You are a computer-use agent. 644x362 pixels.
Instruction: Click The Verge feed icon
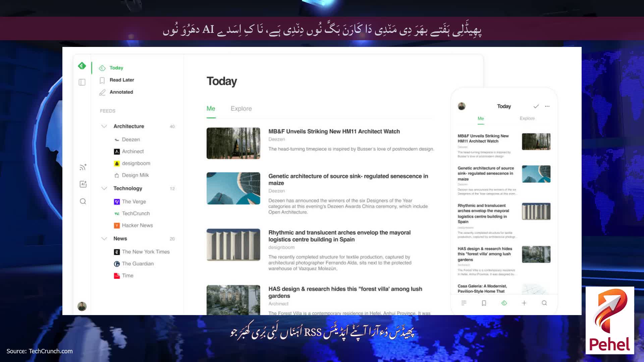117,202
